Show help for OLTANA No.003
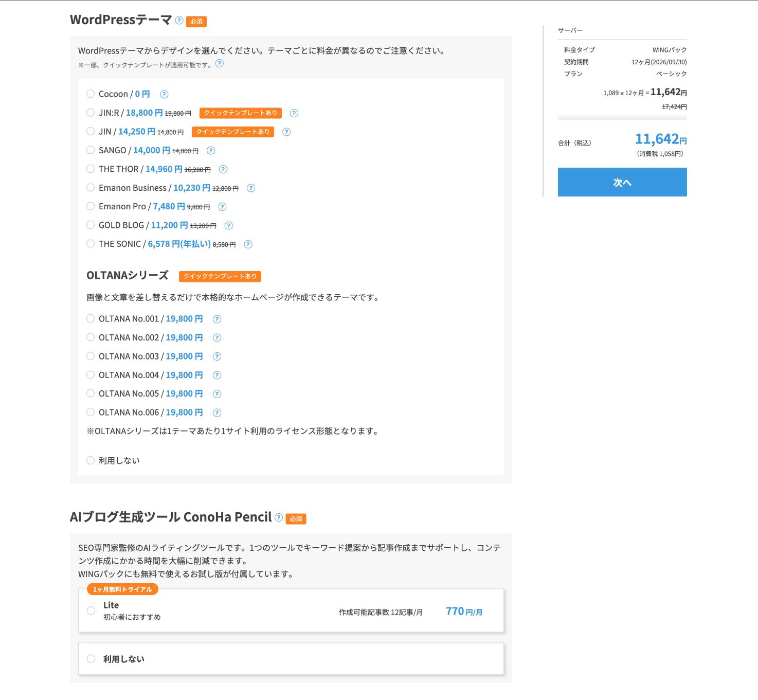 pos(217,356)
